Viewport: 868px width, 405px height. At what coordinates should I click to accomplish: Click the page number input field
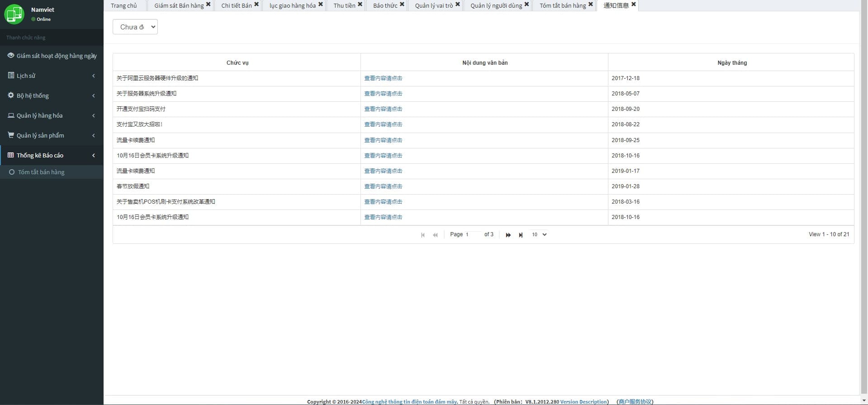(473, 234)
